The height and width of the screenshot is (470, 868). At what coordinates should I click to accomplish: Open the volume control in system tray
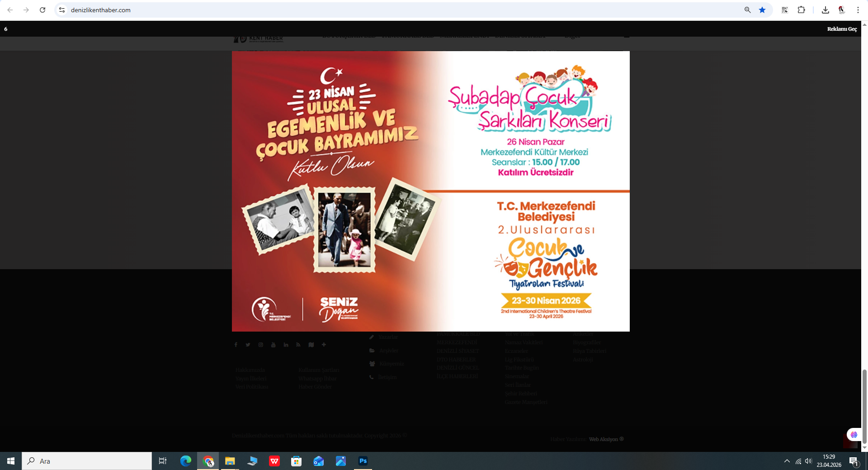point(808,461)
